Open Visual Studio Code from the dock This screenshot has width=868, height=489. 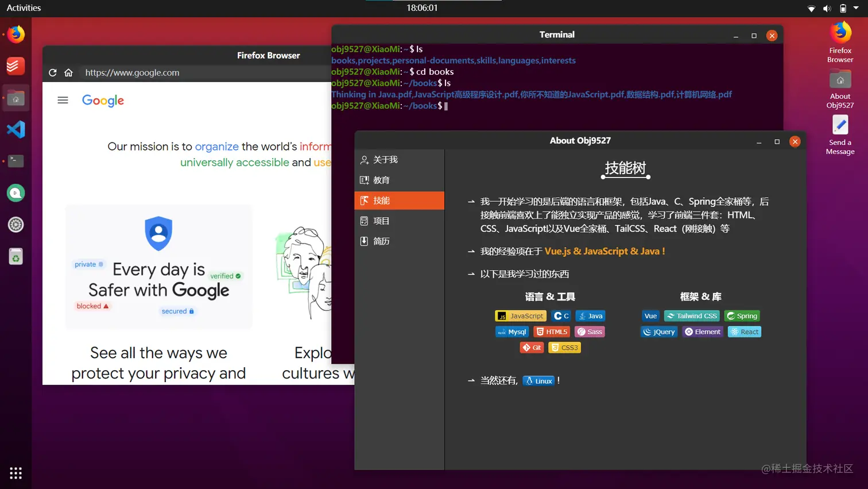(x=15, y=129)
